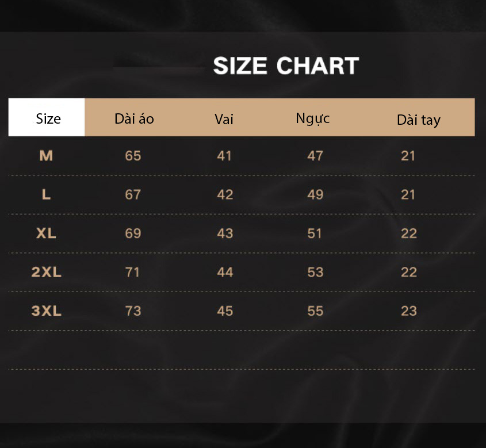Click the 42 shoulder value for L
486x448 pixels.
coord(225,194)
